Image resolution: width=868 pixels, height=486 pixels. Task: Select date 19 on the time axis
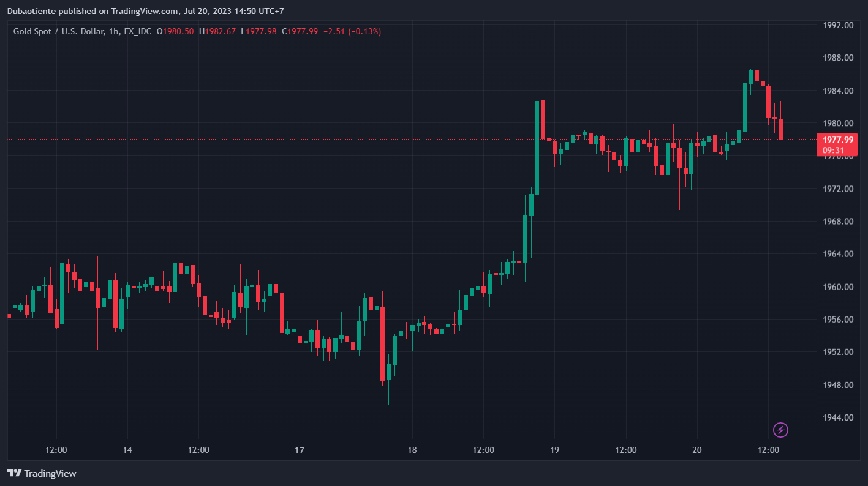554,450
